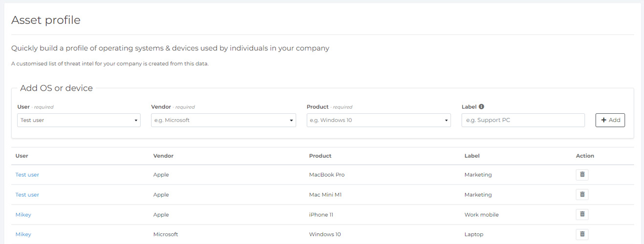Select Marketing label in Mac Mini M1 row

pyautogui.click(x=478, y=195)
